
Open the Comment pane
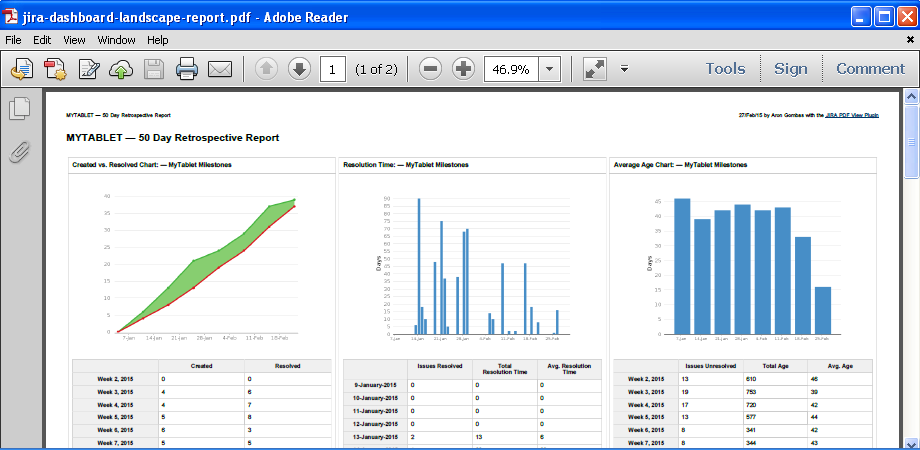[x=870, y=69]
